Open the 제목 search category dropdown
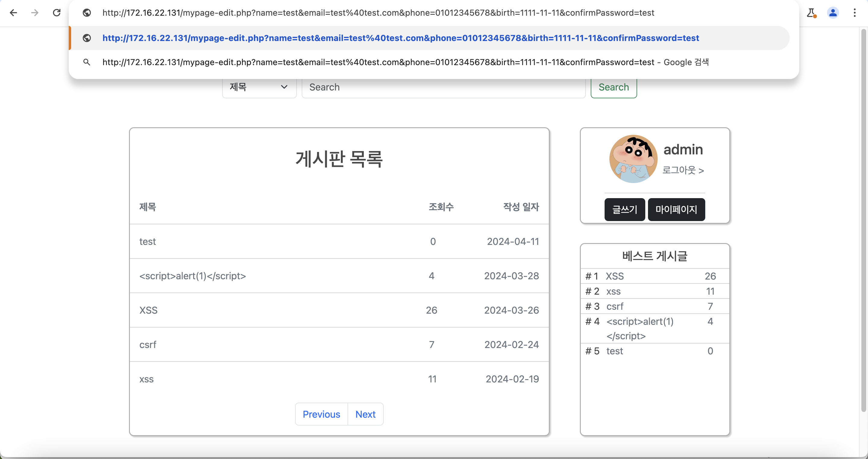The width and height of the screenshot is (868, 459). pyautogui.click(x=259, y=87)
